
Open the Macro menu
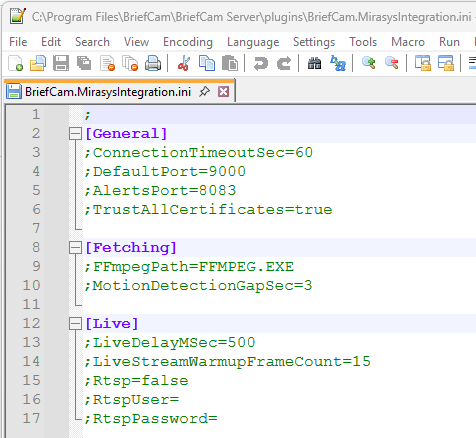tap(408, 42)
